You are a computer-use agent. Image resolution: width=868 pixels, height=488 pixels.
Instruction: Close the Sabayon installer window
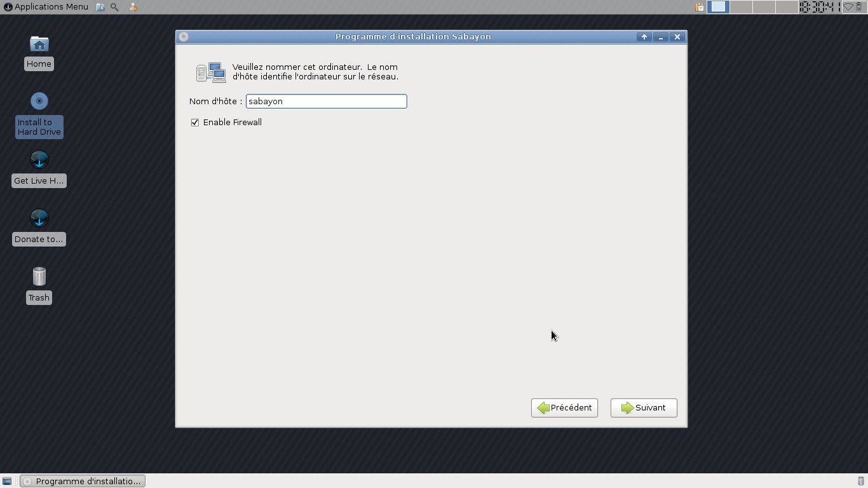point(677,37)
